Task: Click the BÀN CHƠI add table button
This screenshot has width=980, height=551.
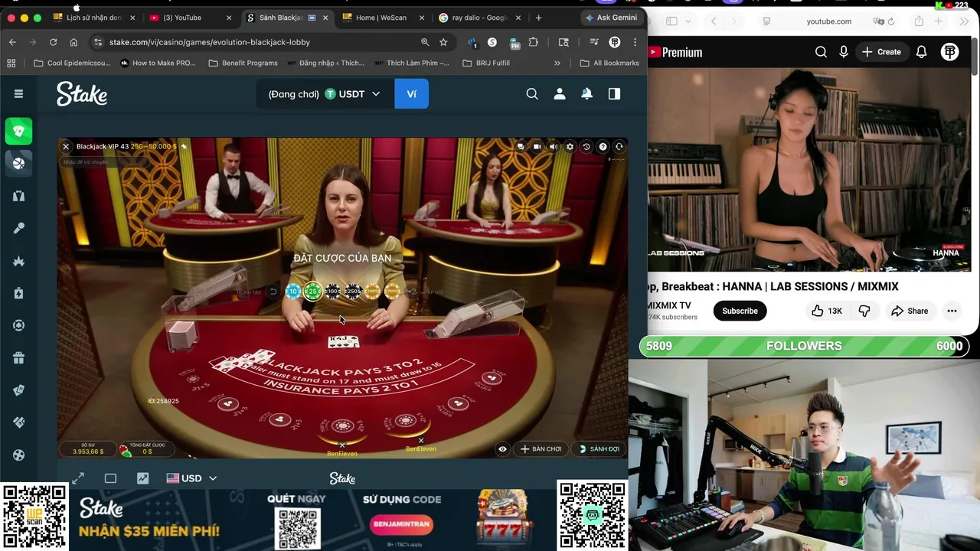Action: [x=541, y=449]
